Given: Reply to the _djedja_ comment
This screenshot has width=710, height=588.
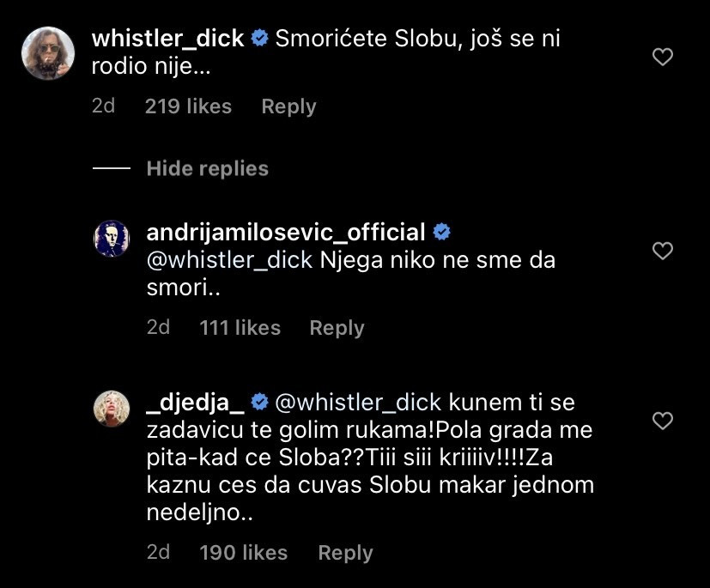Looking at the screenshot, I should [x=345, y=553].
